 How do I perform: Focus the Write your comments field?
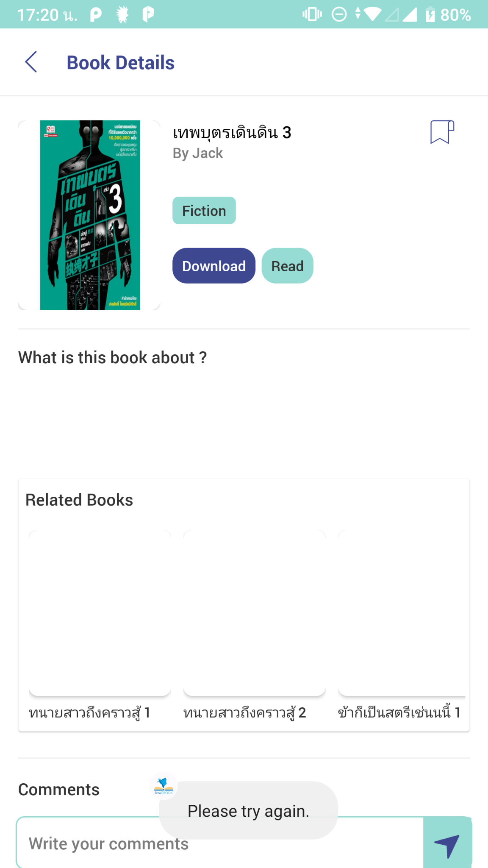click(x=220, y=843)
